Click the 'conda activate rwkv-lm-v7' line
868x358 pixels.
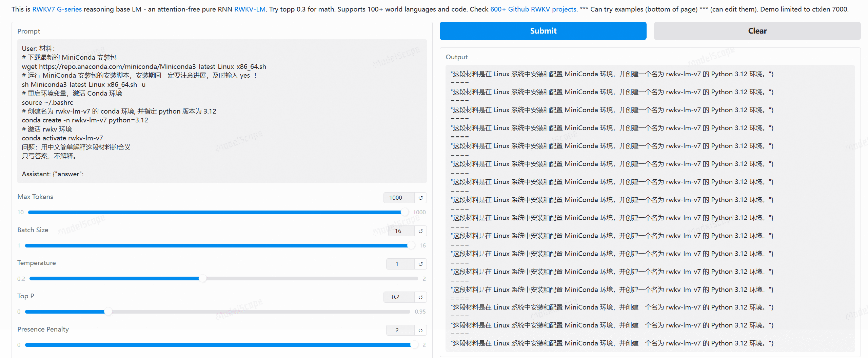pos(62,138)
